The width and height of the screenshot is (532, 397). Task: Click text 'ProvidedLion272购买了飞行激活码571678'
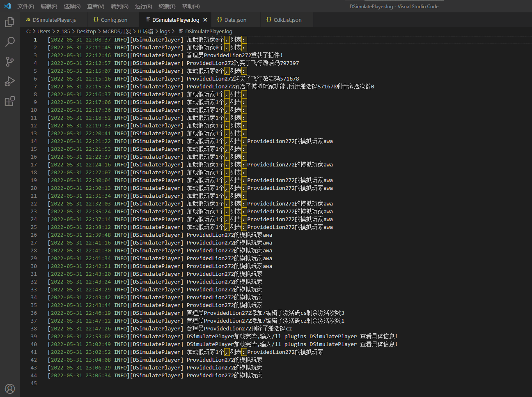pos(243,79)
